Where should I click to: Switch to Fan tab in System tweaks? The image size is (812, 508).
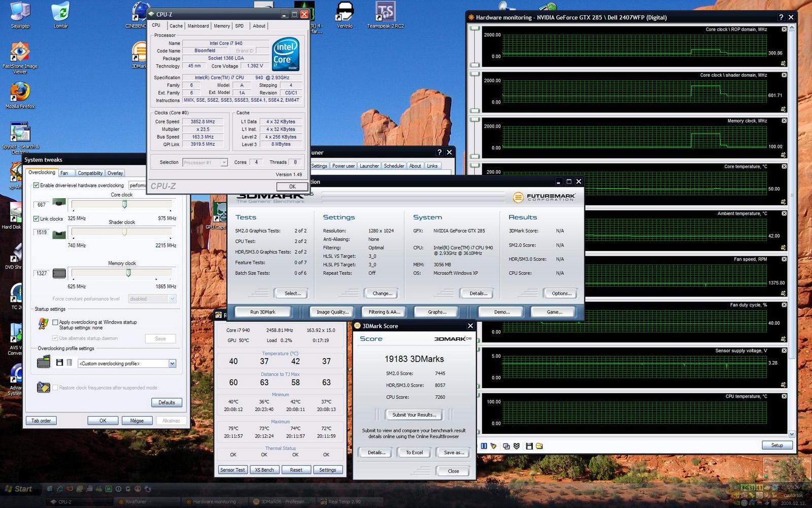64,173
